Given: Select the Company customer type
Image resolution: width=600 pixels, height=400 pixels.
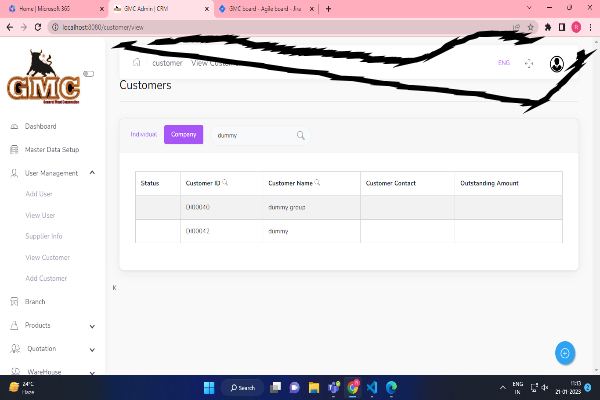Looking at the screenshot, I should click(x=183, y=134).
